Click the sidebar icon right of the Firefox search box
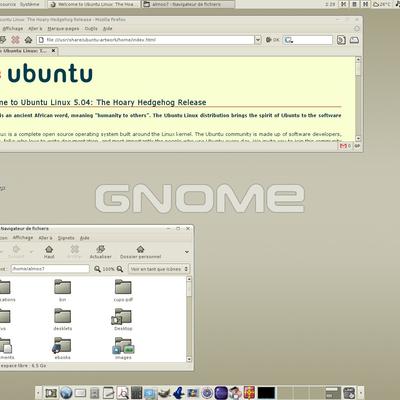Image resolution: width=400 pixels, height=400 pixels. (341, 40)
